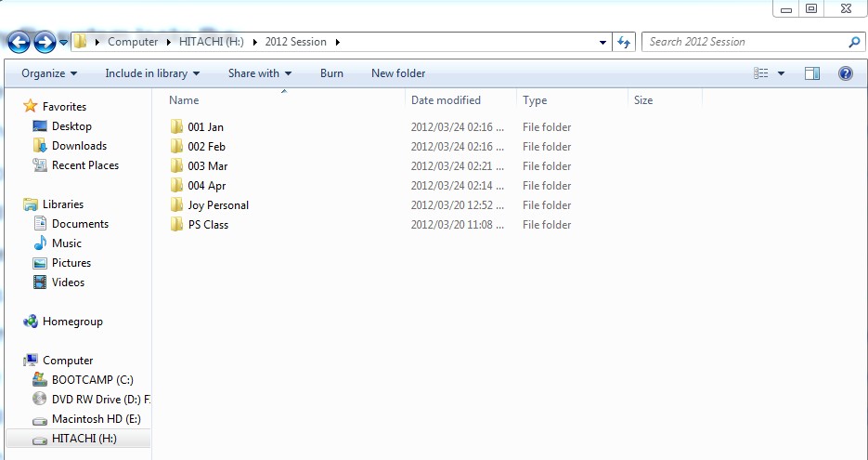Select the 004 Apr folder icon
This screenshot has width=868, height=460.
(x=176, y=185)
